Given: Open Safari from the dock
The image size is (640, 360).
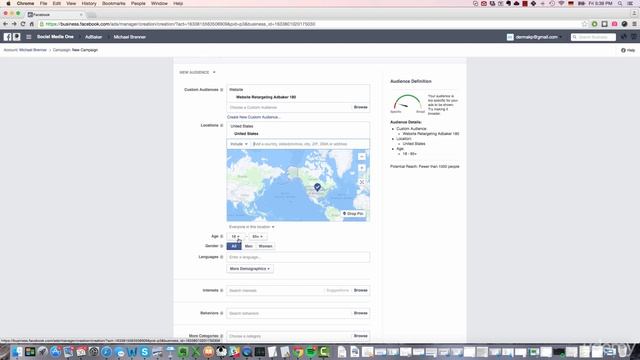Looking at the screenshot, I should 107,351.
